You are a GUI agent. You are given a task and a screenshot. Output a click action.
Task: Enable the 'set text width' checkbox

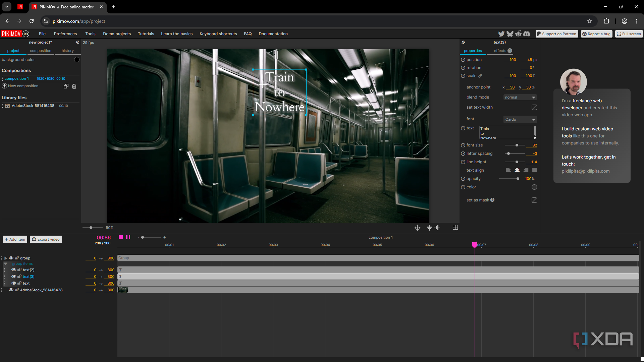pos(534,107)
